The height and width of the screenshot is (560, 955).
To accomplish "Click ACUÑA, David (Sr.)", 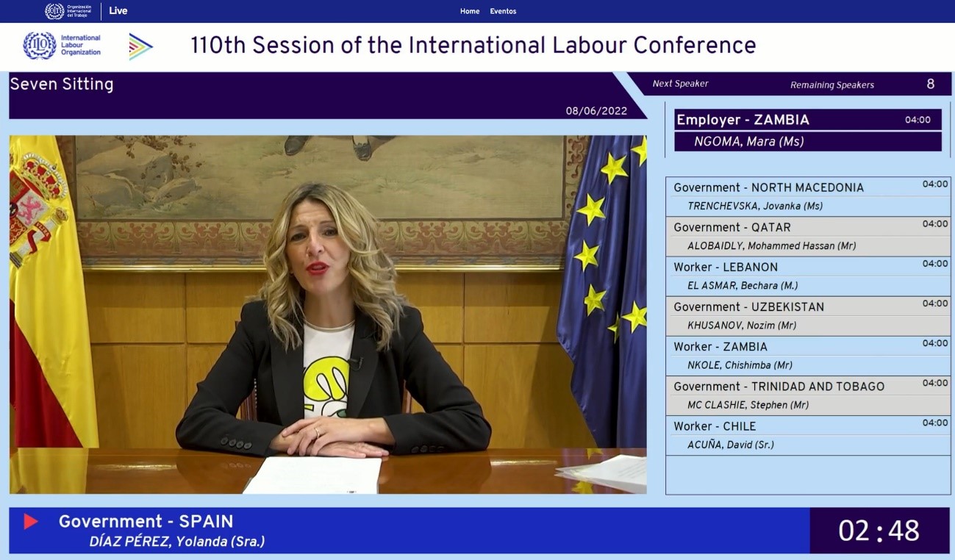I will point(731,445).
